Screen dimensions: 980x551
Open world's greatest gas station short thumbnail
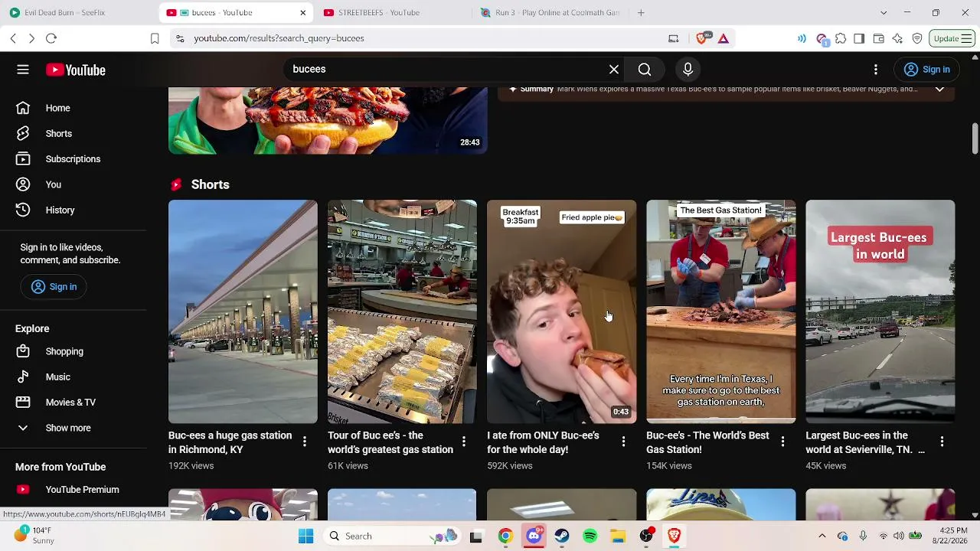402,311
